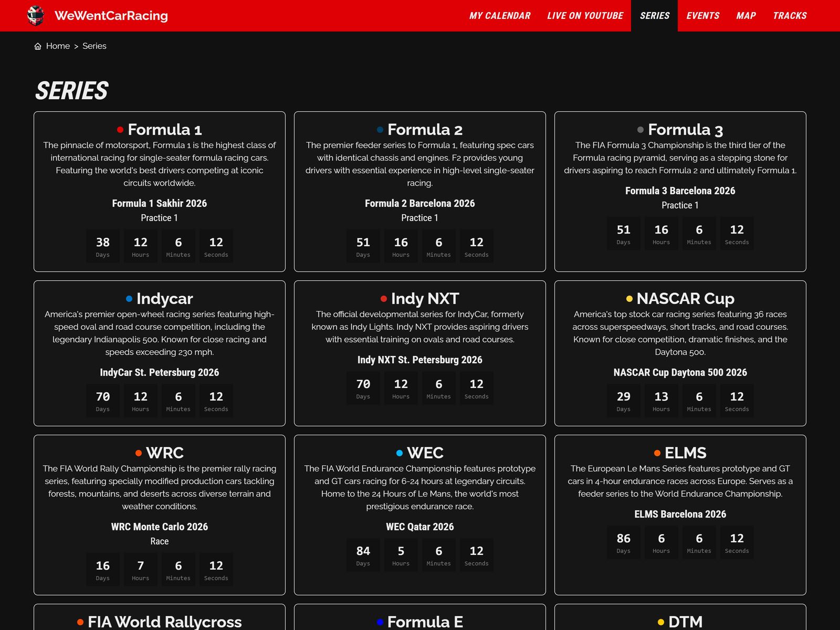This screenshot has width=840, height=630.
Task: Click the red dot beside Indy NXT
Action: click(x=384, y=299)
